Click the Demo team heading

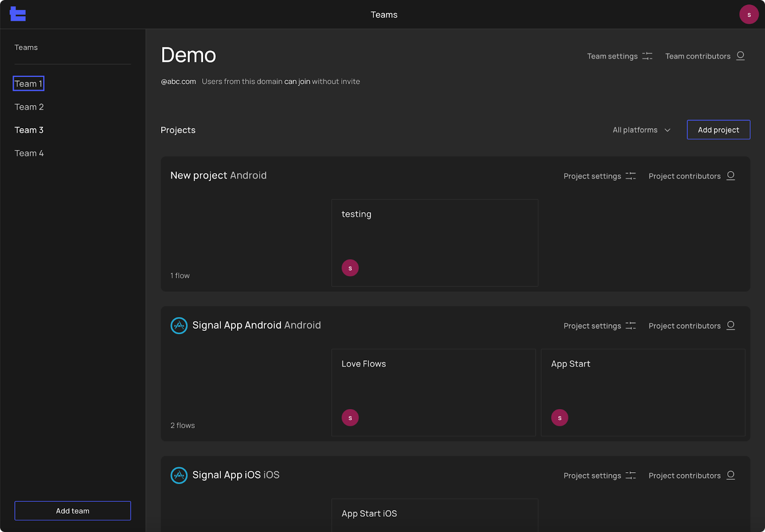[x=188, y=55]
